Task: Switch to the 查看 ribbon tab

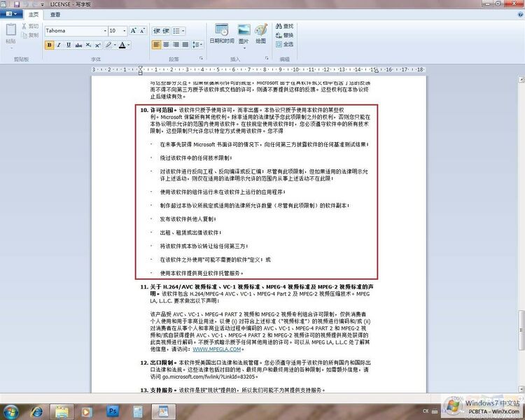Action: pyautogui.click(x=55, y=15)
